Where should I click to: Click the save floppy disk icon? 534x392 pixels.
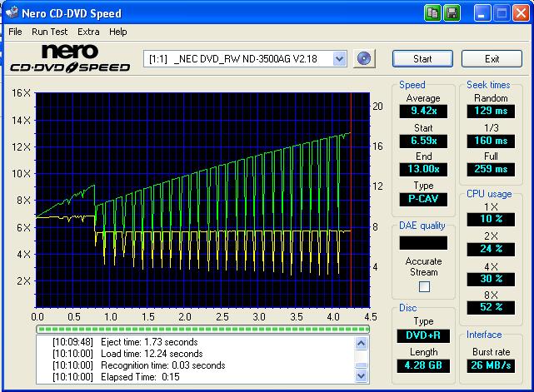tap(452, 13)
